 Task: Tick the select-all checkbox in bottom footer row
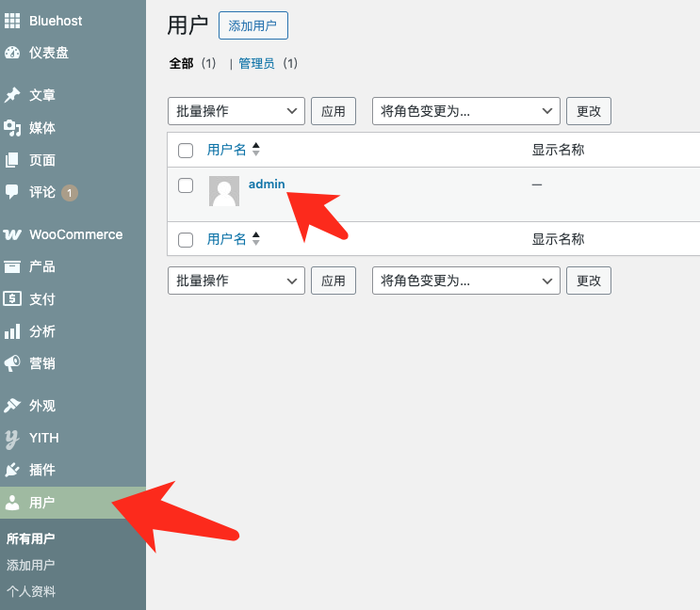[x=186, y=240]
